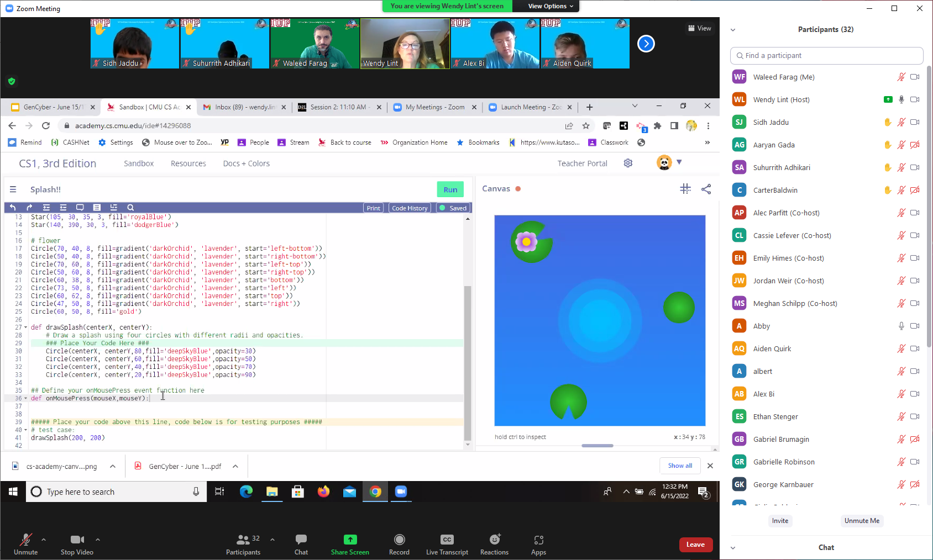Redo the edit in code editor
The image size is (933, 560).
click(29, 208)
